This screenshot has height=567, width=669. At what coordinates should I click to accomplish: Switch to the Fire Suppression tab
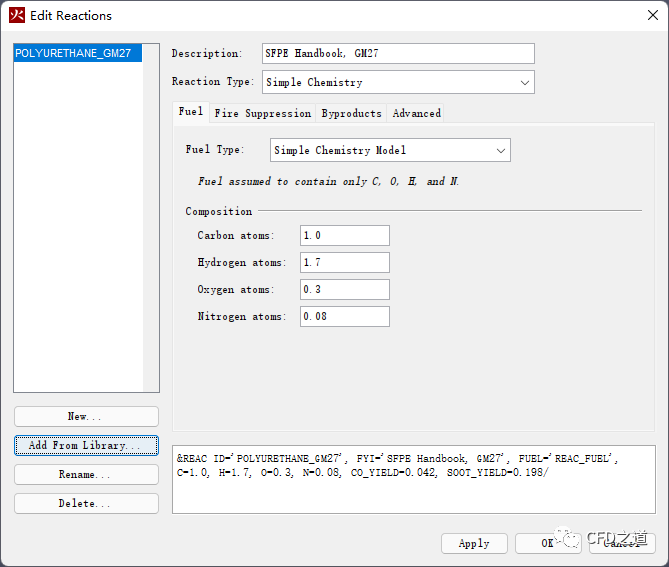click(x=262, y=113)
